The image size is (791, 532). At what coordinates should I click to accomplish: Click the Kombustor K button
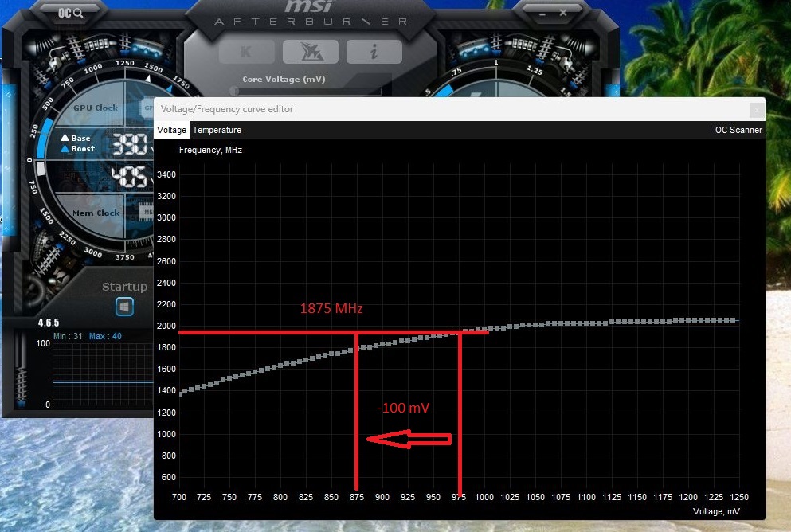[x=246, y=52]
